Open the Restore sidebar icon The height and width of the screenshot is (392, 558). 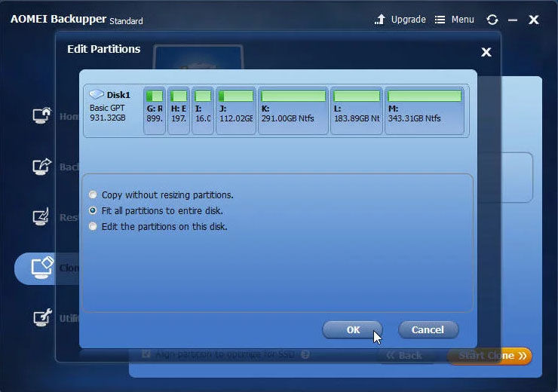pyautogui.click(x=41, y=216)
